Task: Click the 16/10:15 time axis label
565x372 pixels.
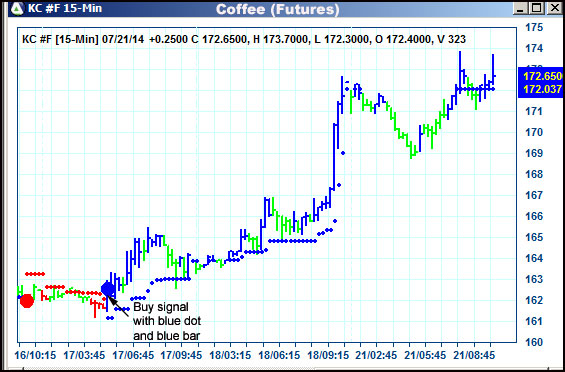Action: (x=35, y=355)
